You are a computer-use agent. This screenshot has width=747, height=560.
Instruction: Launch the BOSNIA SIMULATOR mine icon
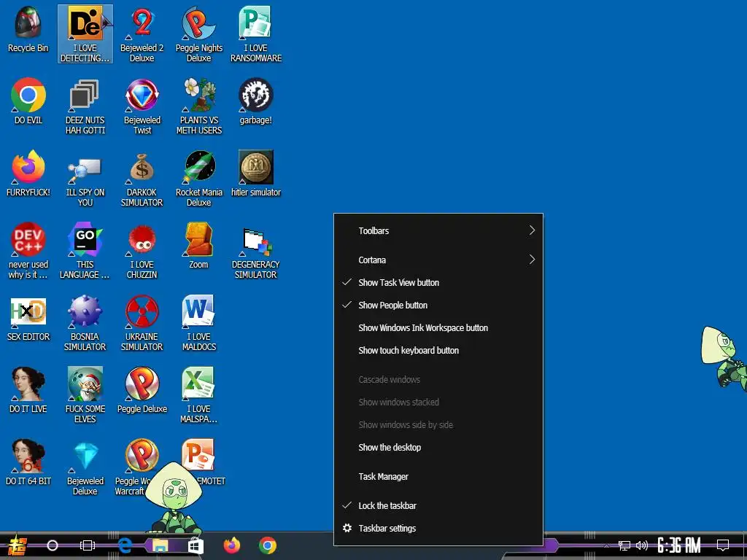tap(85, 323)
